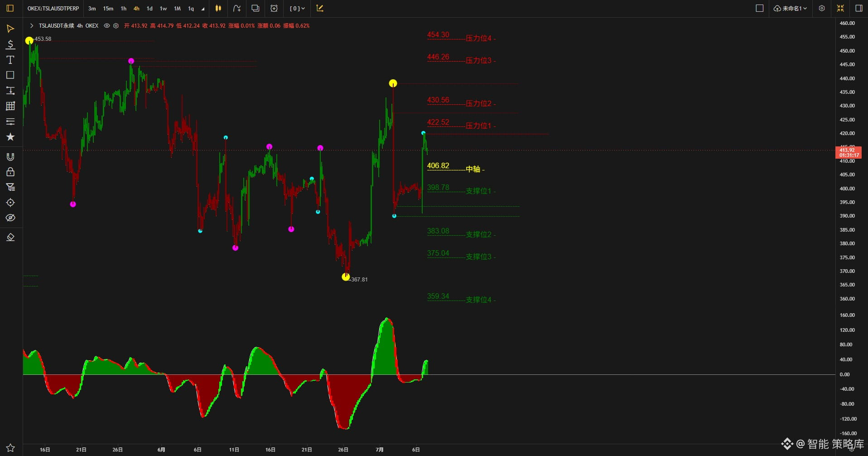This screenshot has width=868, height=456.
Task: Click the 6月 date label on time axis
Action: (x=161, y=450)
